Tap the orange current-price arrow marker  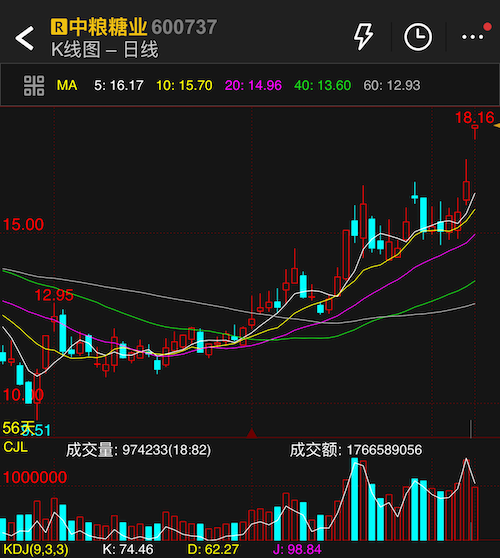497,126
